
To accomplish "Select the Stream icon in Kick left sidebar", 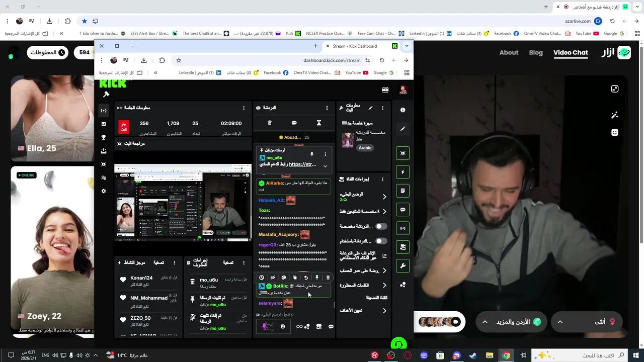I will point(104,111).
